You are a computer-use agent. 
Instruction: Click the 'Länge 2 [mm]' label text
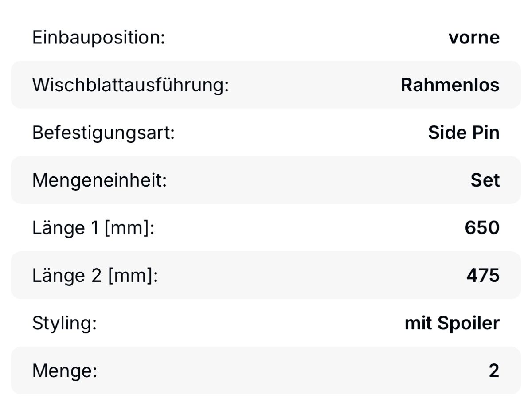click(95, 276)
